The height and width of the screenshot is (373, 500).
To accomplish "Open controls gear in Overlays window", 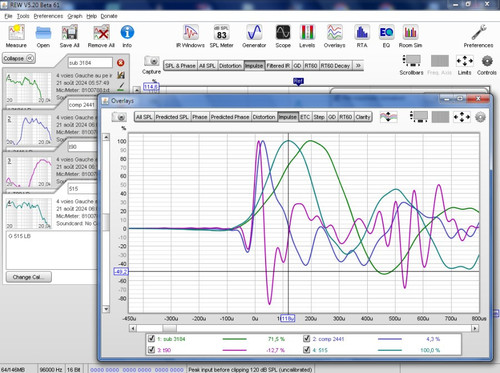I will pyautogui.click(x=480, y=117).
